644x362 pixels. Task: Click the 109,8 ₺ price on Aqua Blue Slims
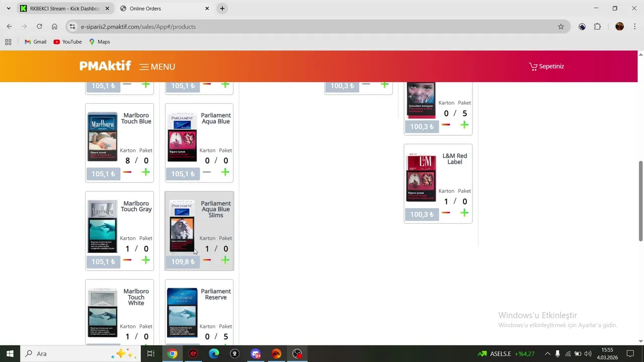point(183,262)
